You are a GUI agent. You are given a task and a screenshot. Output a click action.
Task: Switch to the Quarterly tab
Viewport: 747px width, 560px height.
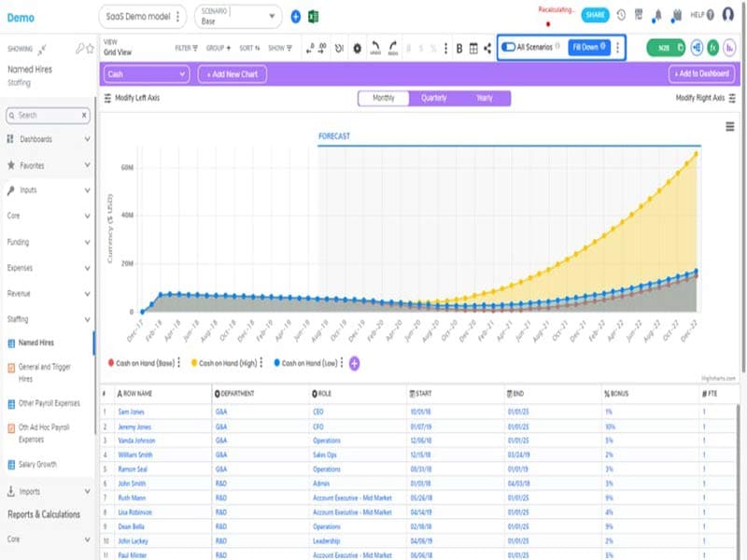(433, 98)
